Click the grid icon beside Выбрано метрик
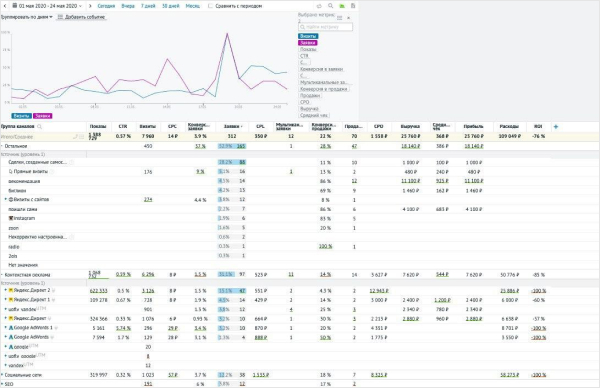 (x=339, y=18)
